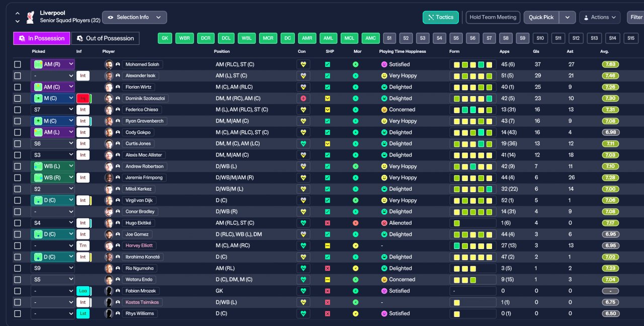The width and height of the screenshot is (644, 326).
Task: Check the box beside Wataru Endo
Action: coord(18,280)
